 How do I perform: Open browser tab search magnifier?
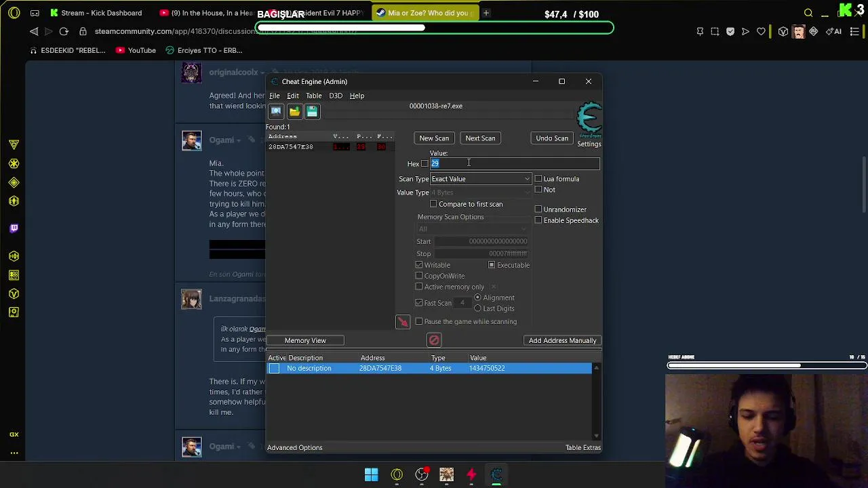coord(808,13)
